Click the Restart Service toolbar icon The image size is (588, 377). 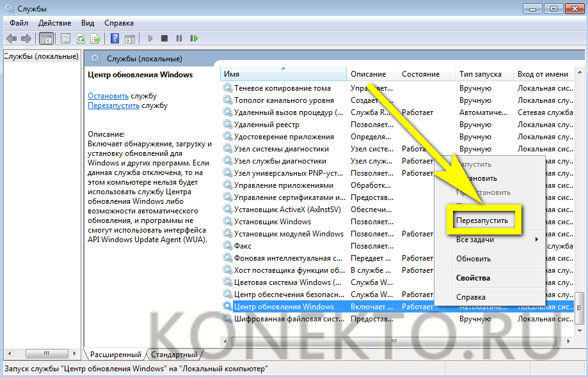point(194,38)
